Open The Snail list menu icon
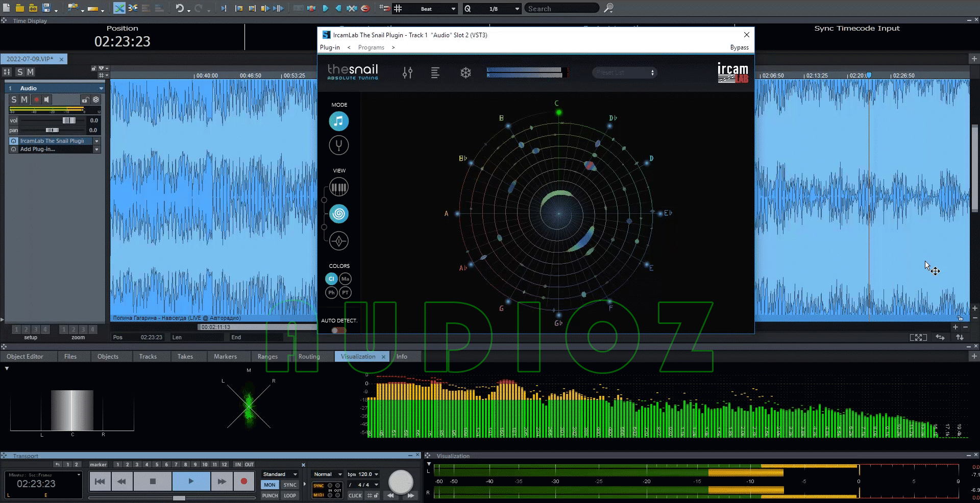980x503 pixels. tap(435, 73)
